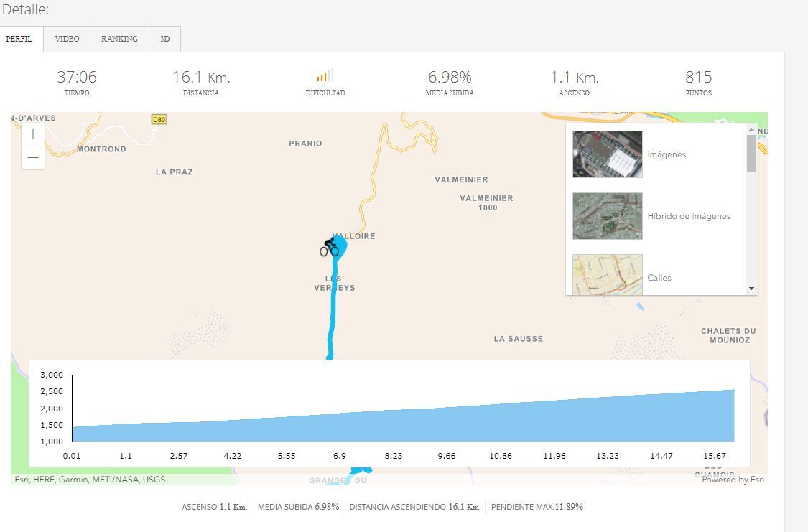Click the 1.1 Km. ASCENSO value

574,78
